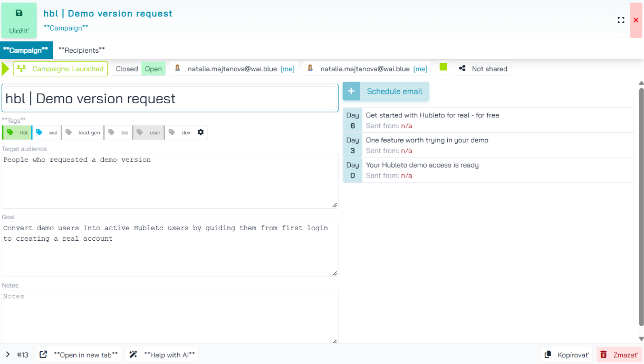Toggle fullscreen view of the form

621,20
